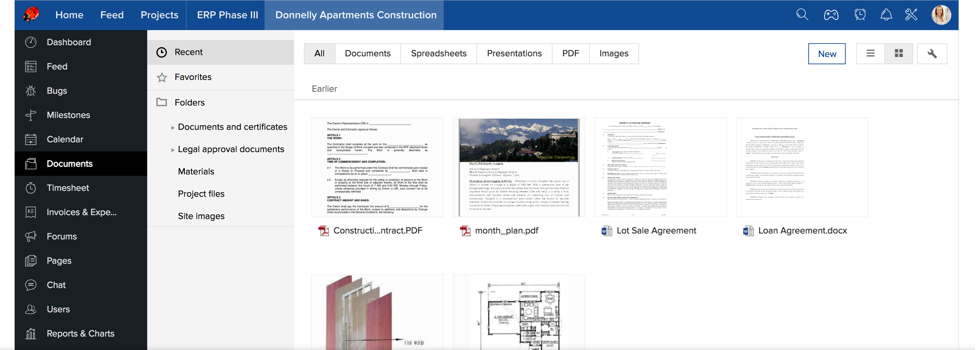Open the Constructi...ntract.PDF thumbnail
This screenshot has height=350, width=980.
click(x=377, y=167)
